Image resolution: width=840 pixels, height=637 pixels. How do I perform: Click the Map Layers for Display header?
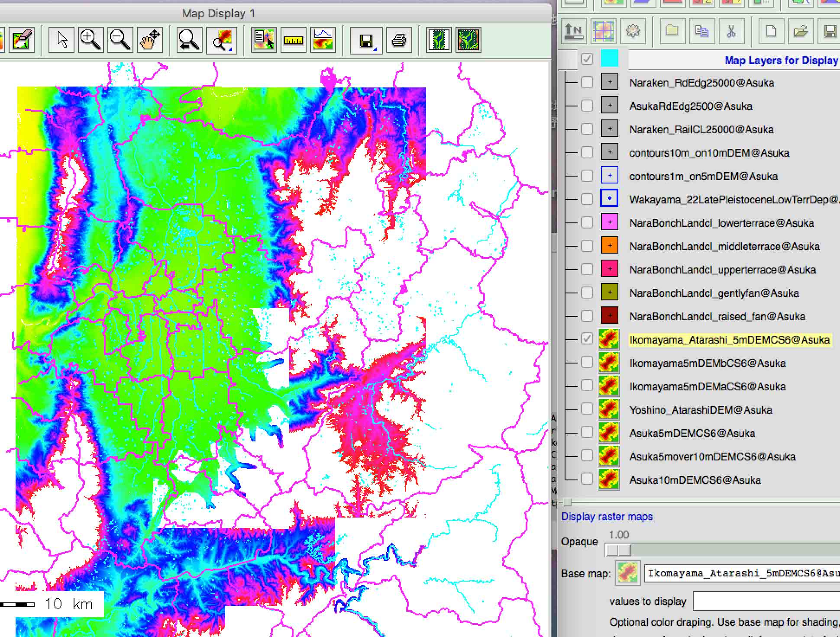click(781, 60)
